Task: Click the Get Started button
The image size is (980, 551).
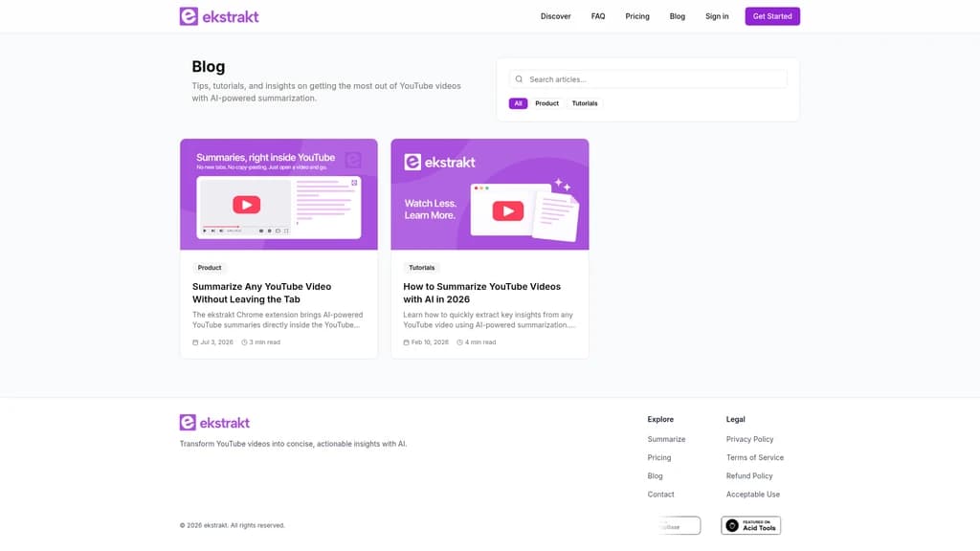Action: (772, 16)
